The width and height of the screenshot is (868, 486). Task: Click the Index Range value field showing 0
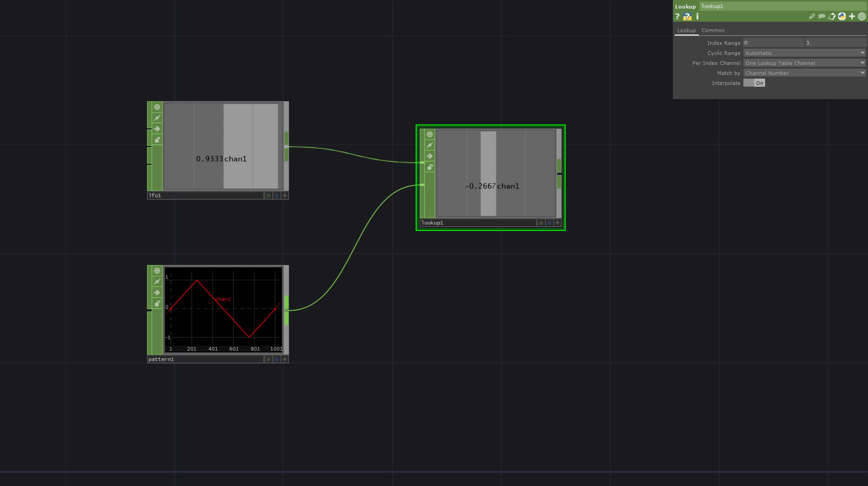(x=773, y=42)
